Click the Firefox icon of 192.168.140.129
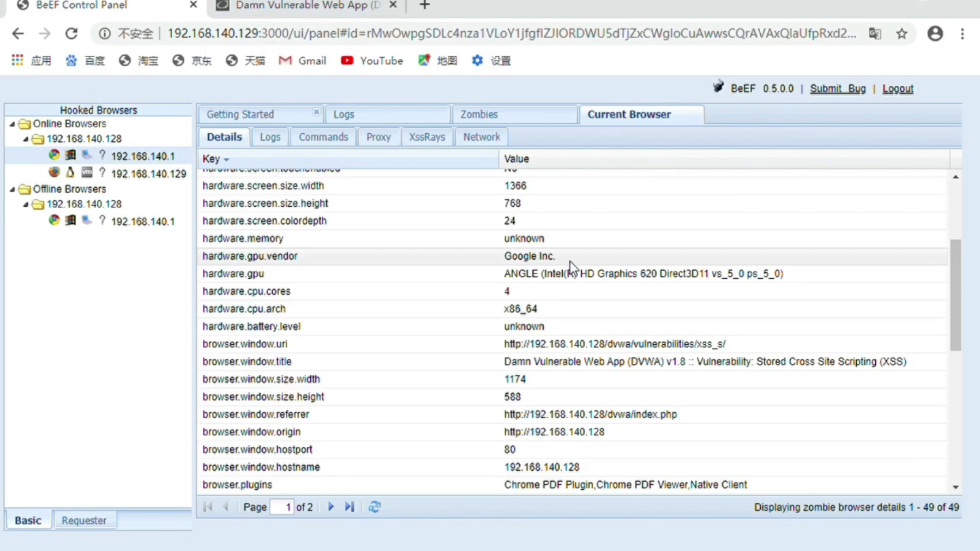The image size is (980, 551). pyautogui.click(x=54, y=172)
